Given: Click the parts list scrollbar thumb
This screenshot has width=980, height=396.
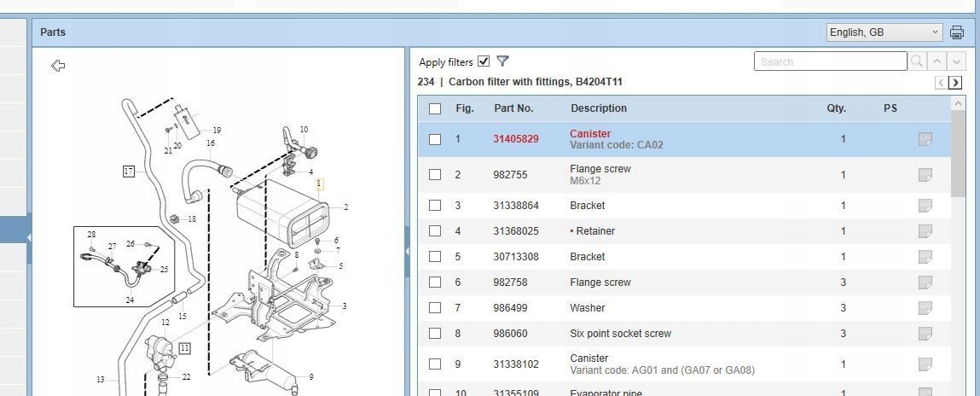Looking at the screenshot, I should tap(958, 154).
